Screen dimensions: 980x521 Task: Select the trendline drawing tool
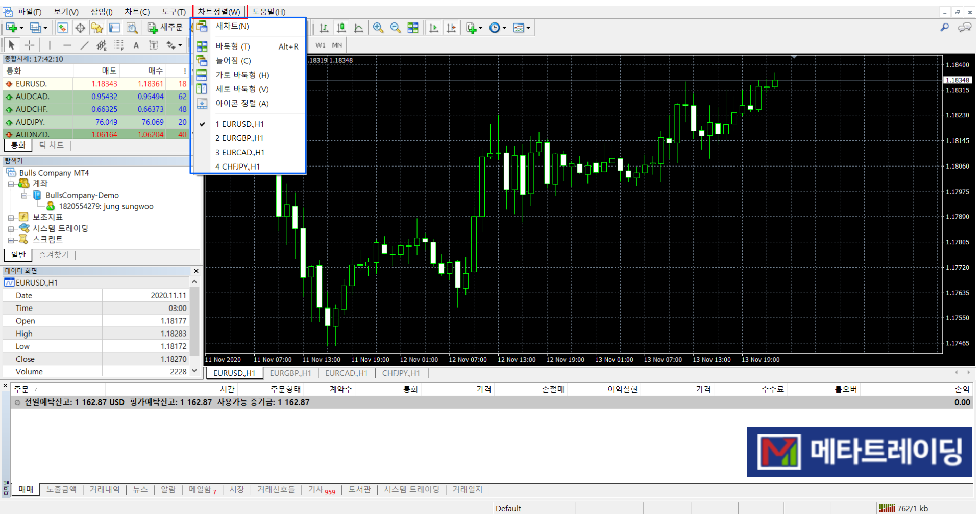pyautogui.click(x=84, y=45)
